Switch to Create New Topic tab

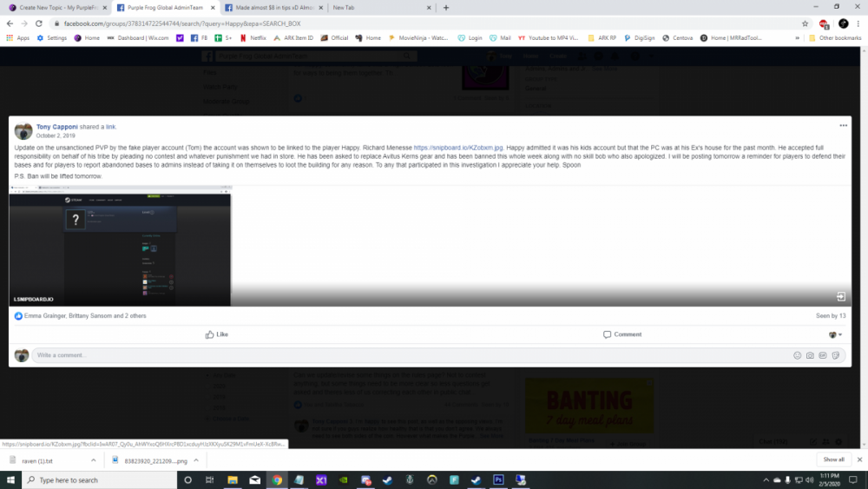[58, 8]
